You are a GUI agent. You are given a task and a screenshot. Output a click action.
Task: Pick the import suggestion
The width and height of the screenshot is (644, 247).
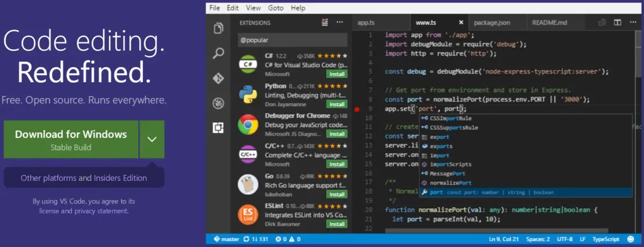(x=526, y=155)
